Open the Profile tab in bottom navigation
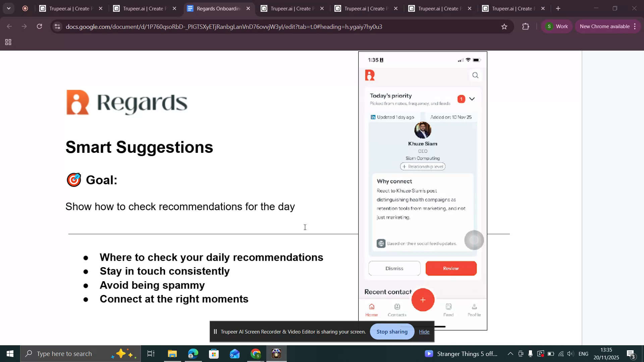The image size is (644, 362). click(474, 310)
